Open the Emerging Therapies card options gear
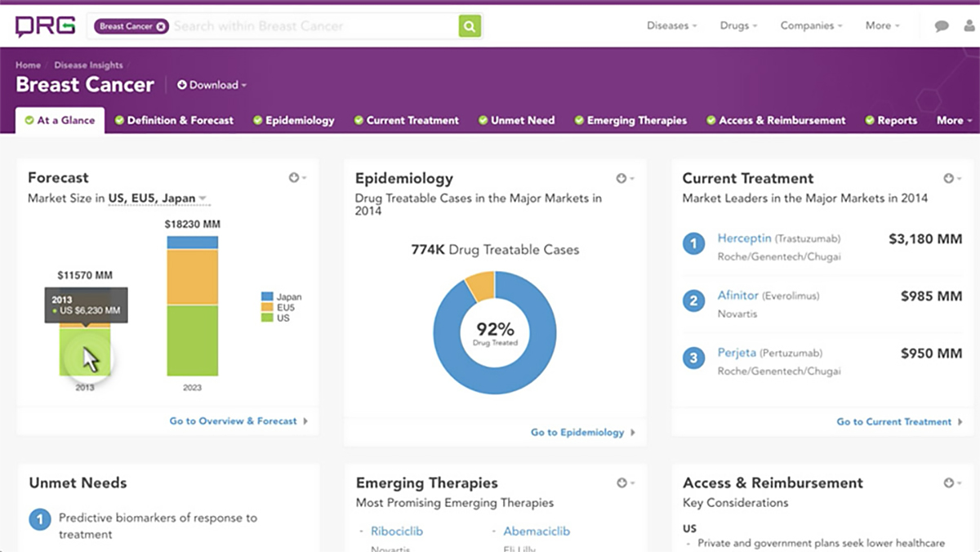The image size is (980, 552). [x=625, y=483]
